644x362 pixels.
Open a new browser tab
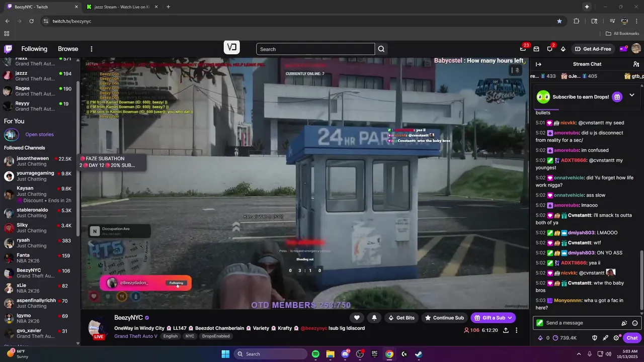pyautogui.click(x=168, y=7)
